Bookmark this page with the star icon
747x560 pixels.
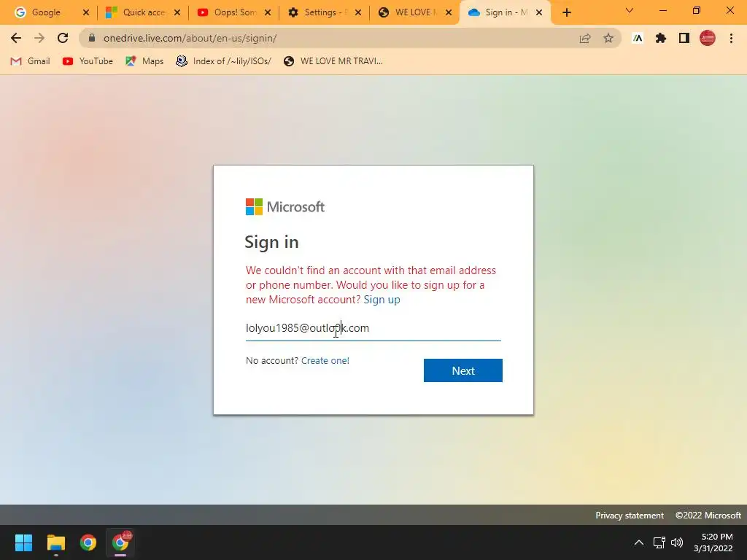pyautogui.click(x=608, y=38)
